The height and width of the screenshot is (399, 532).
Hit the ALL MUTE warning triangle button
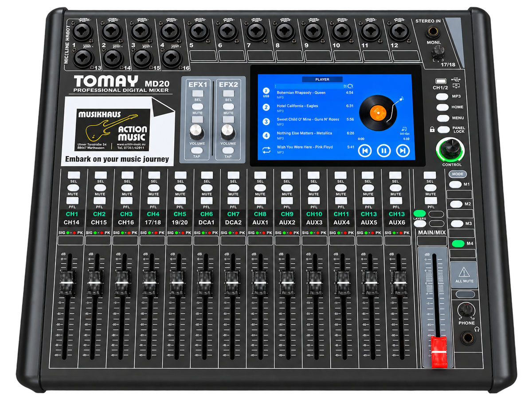coord(464,275)
